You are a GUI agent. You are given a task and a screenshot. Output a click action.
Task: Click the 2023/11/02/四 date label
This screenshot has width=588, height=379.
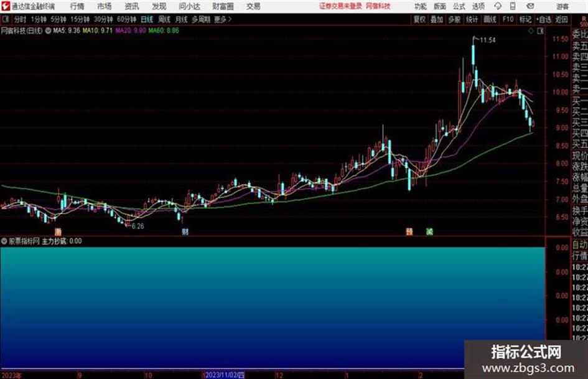point(224,375)
